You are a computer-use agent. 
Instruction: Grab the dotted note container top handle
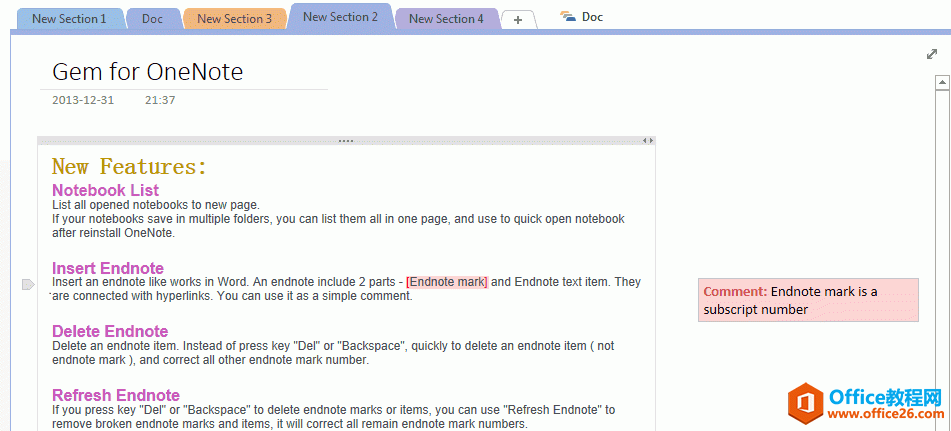coord(346,141)
